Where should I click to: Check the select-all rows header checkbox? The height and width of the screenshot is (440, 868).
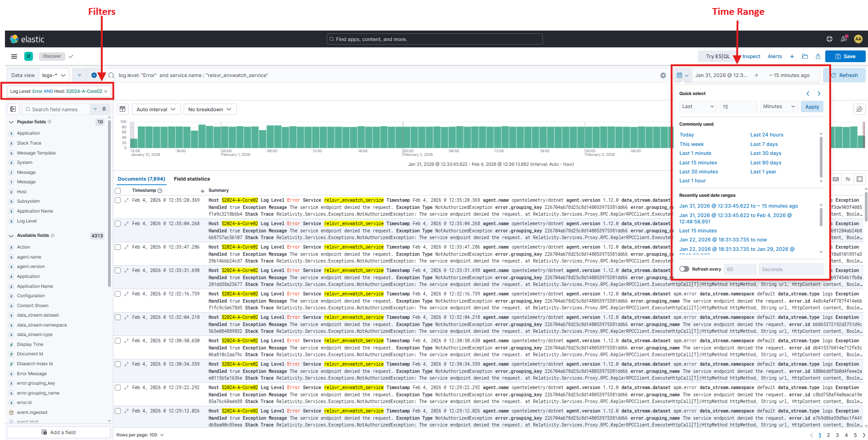[x=118, y=191]
